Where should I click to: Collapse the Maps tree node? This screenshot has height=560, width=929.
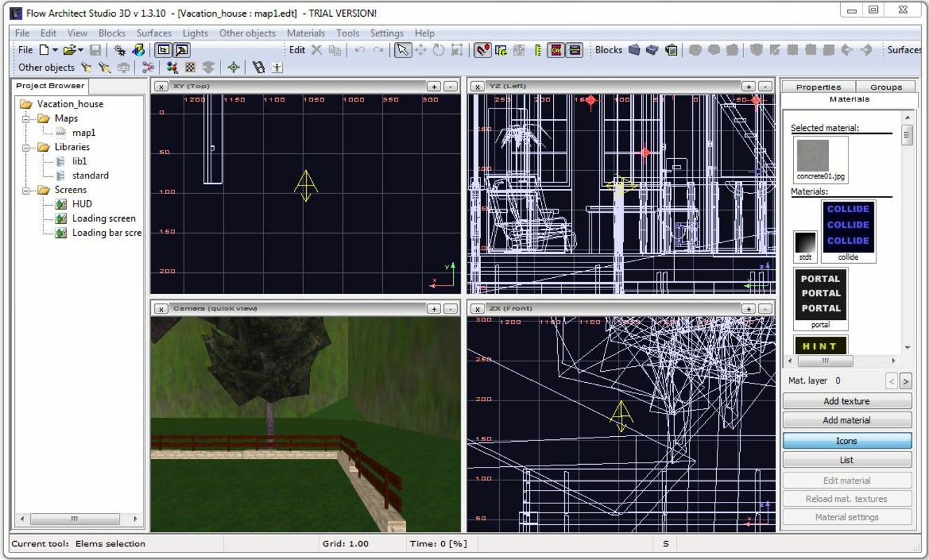[25, 118]
